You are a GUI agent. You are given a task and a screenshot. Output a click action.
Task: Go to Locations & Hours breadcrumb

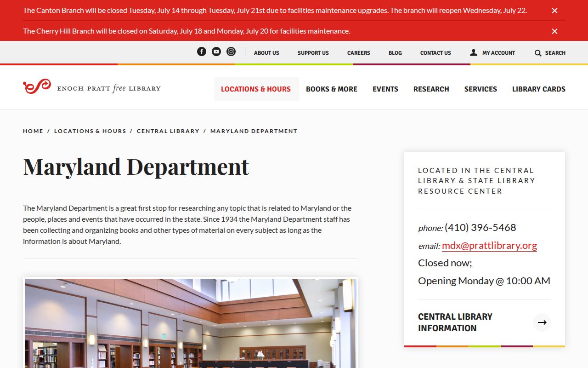pyautogui.click(x=90, y=131)
